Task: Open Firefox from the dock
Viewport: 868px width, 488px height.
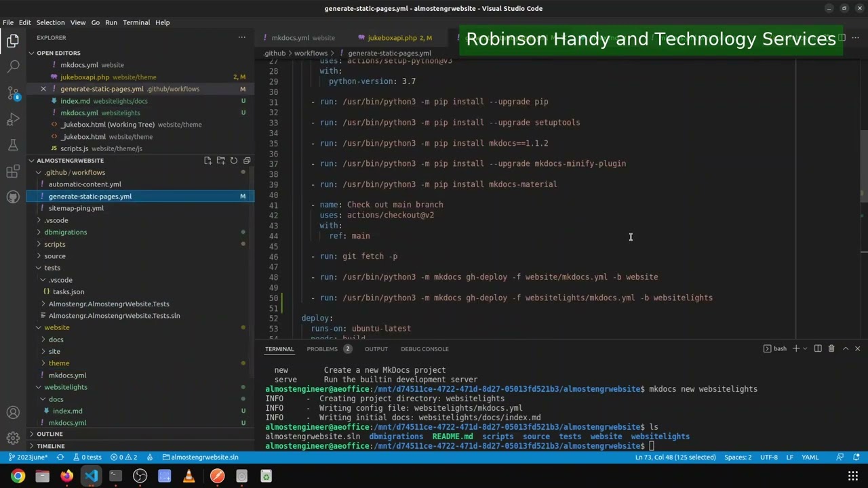Action: pos(66,476)
